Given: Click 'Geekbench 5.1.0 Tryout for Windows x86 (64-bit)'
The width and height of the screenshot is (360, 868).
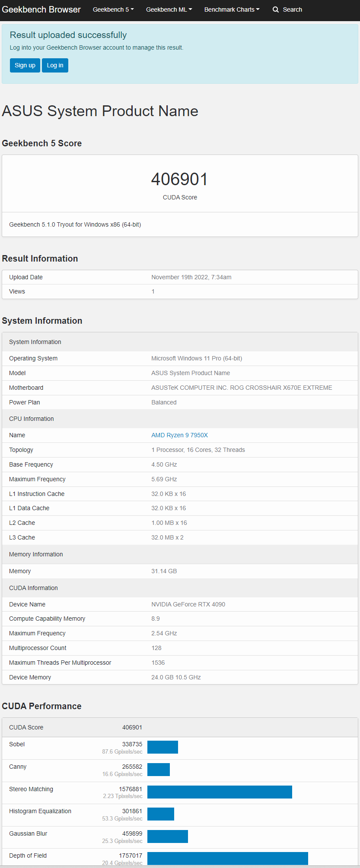Looking at the screenshot, I should click(x=75, y=224).
